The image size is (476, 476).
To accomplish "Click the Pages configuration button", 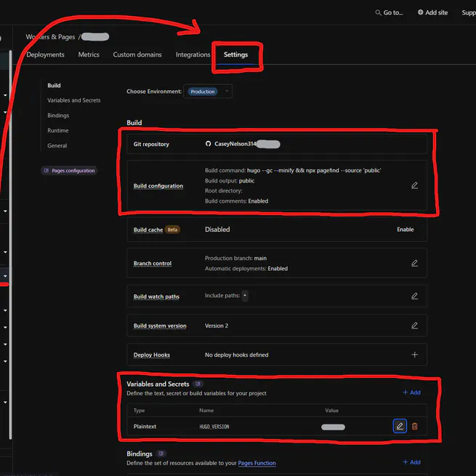I will 69,171.
